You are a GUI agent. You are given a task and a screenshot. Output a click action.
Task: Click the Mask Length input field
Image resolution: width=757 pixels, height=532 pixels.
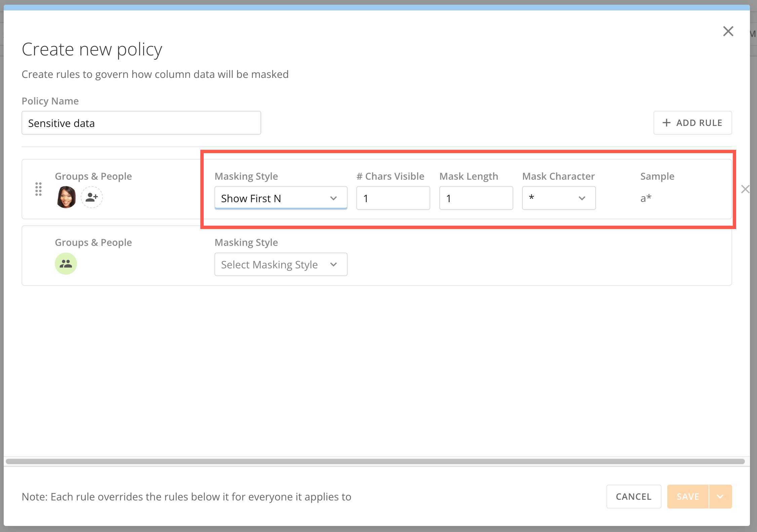coord(475,198)
